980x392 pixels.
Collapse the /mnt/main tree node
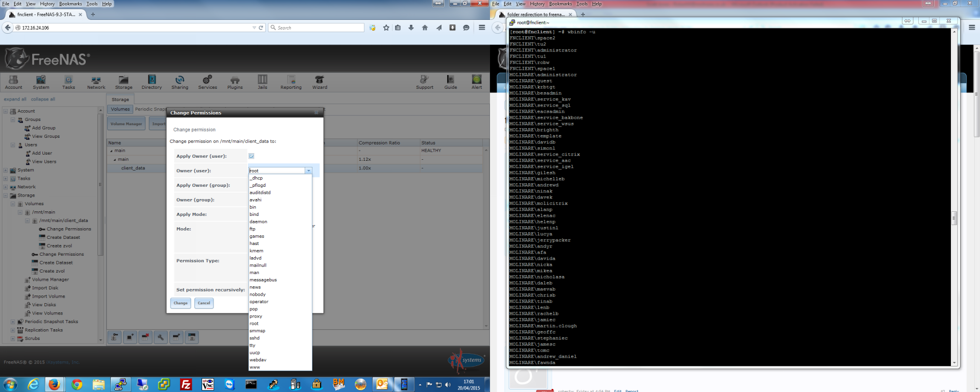pos(20,212)
